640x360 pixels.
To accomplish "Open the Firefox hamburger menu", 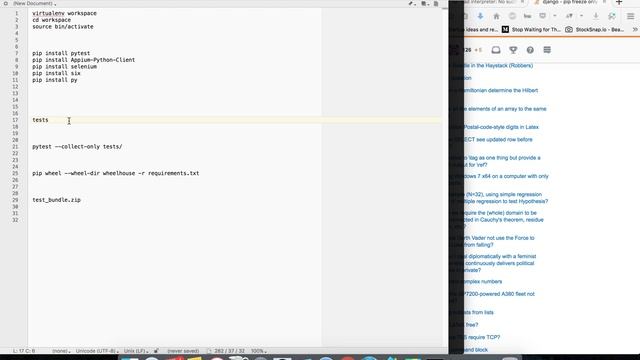I will coord(631,16).
